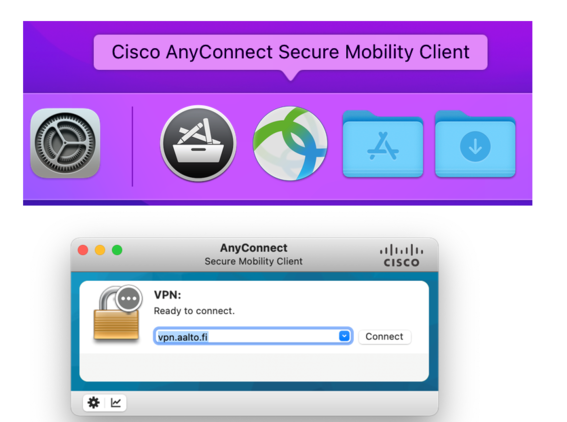The width and height of the screenshot is (567, 422).
Task: Open the Applications folder in the dock
Action: click(x=383, y=144)
